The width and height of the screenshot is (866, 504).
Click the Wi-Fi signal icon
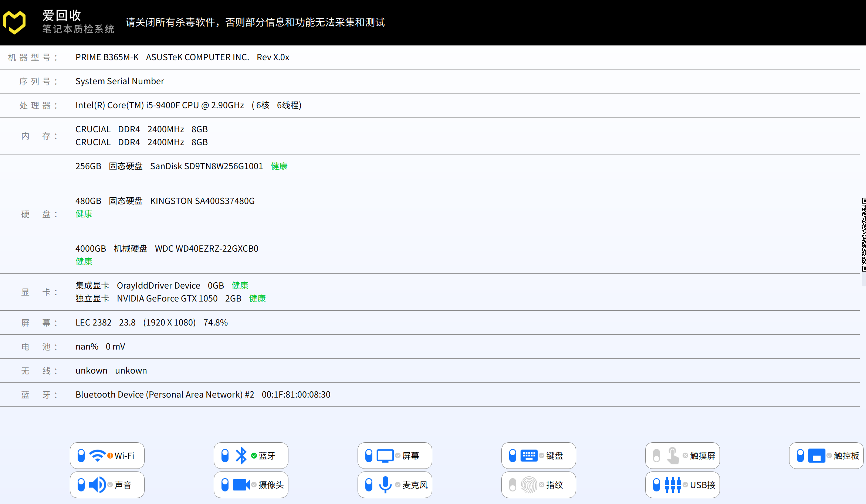[x=98, y=456]
